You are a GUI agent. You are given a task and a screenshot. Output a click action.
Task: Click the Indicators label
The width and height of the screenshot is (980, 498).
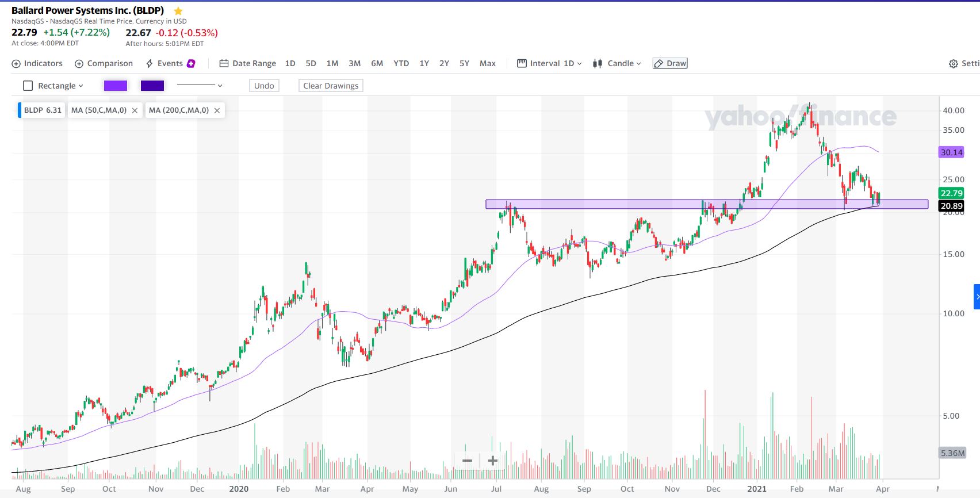(43, 63)
